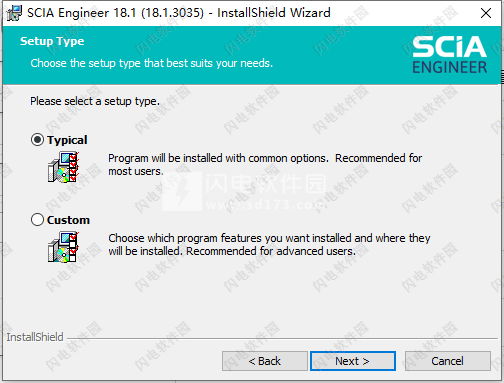The image size is (504, 383).
Task: Click the installer icon in title bar
Action: (14, 13)
